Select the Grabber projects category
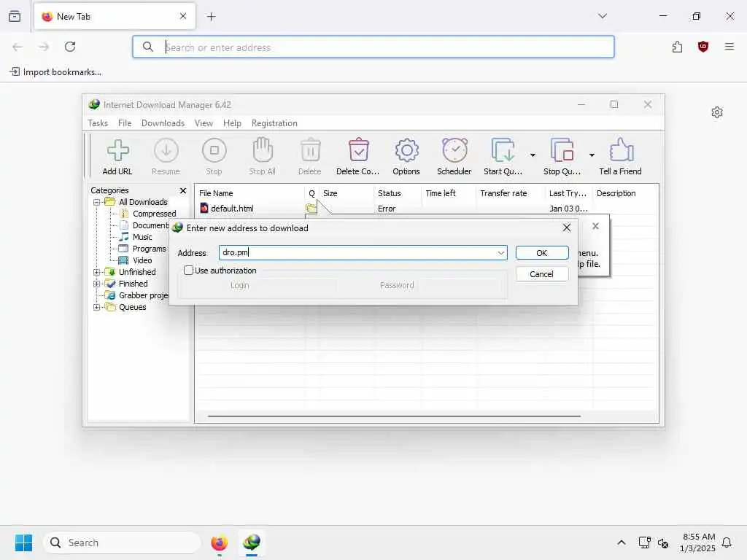747x560 pixels. click(x=144, y=295)
